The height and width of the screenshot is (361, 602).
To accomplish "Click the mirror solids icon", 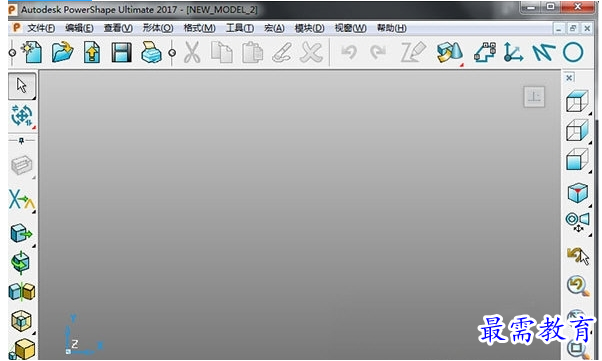I will point(22,292).
